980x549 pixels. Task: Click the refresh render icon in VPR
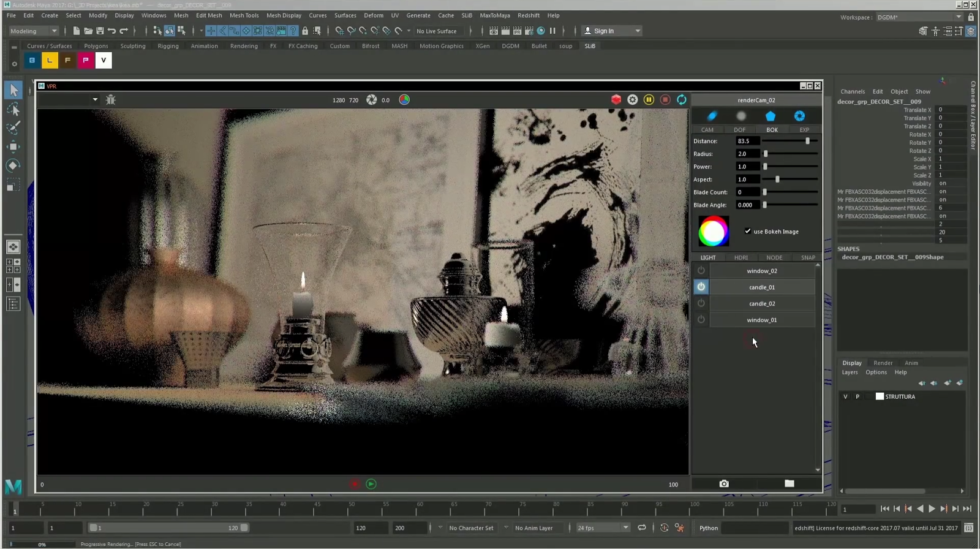click(682, 100)
